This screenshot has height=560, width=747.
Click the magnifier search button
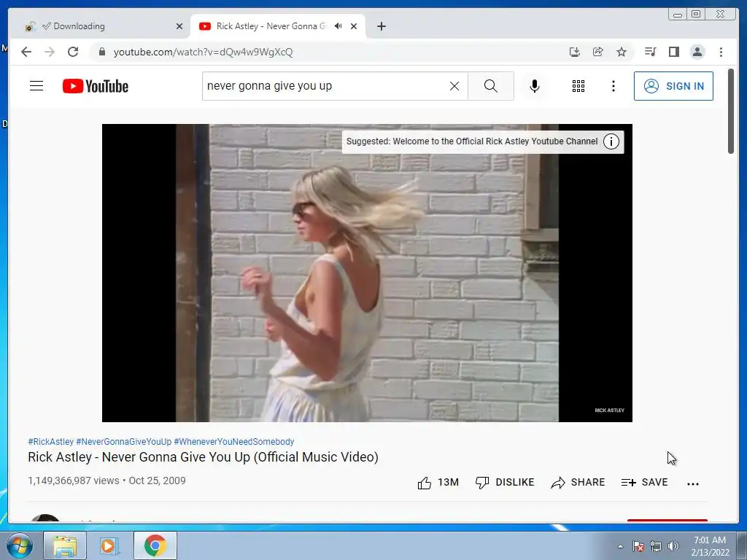pos(491,86)
